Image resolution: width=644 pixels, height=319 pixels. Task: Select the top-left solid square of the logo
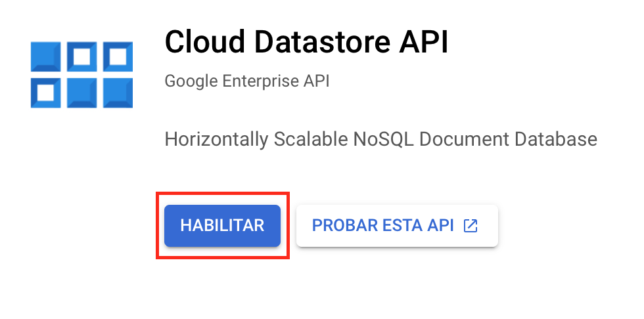pyautogui.click(x=45, y=56)
